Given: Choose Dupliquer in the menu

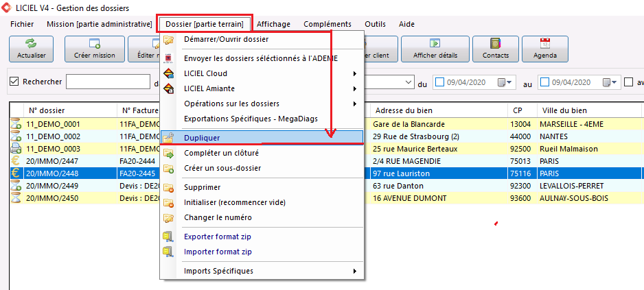Looking at the screenshot, I should (262, 138).
